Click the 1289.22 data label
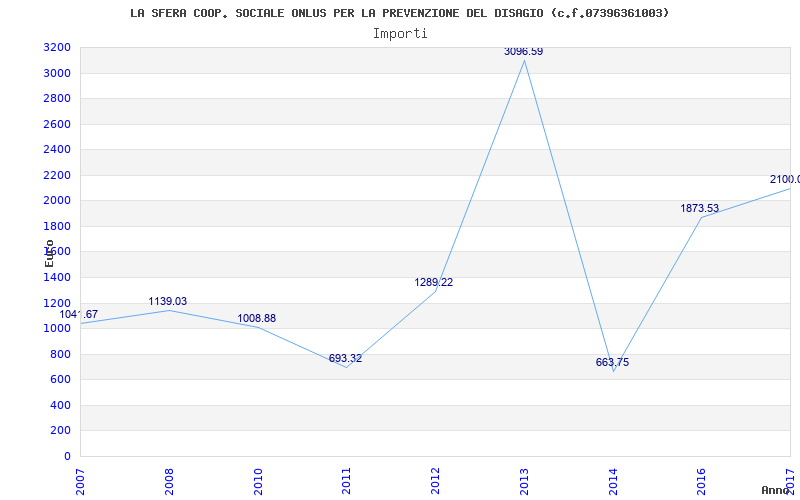This screenshot has height=500, width=800. pyautogui.click(x=434, y=283)
